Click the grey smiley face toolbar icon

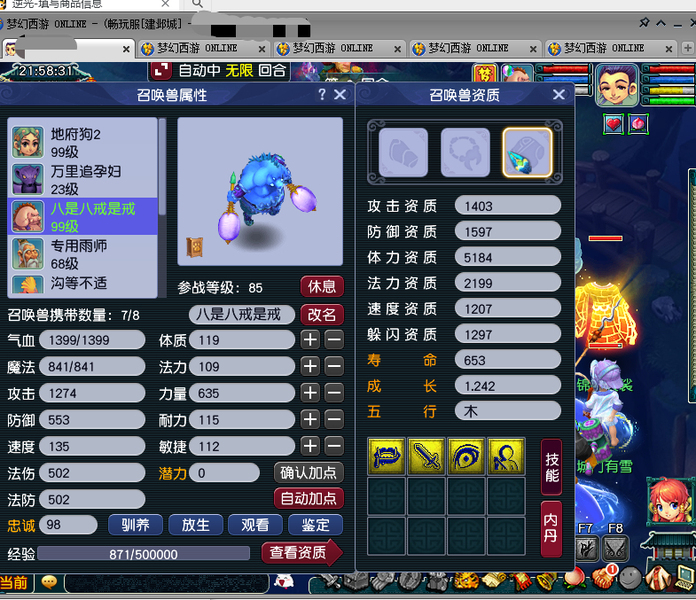pyautogui.click(x=630, y=577)
